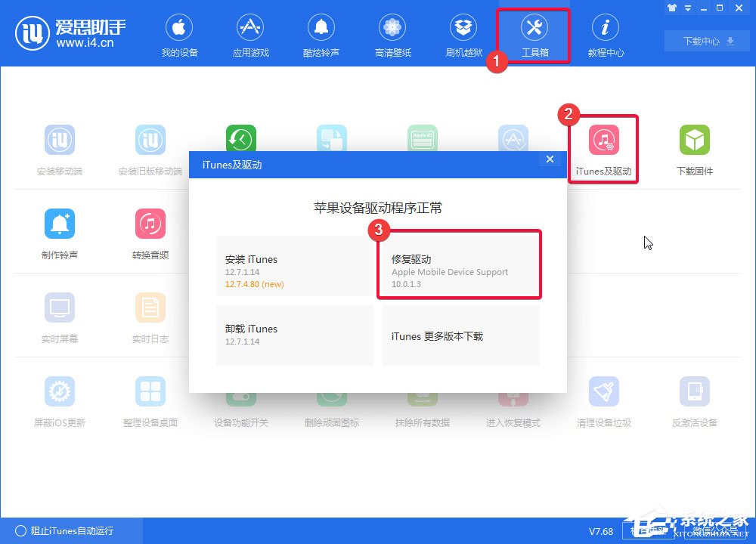
Task: Open iTunes 更多版本下载 link
Action: [x=460, y=336]
